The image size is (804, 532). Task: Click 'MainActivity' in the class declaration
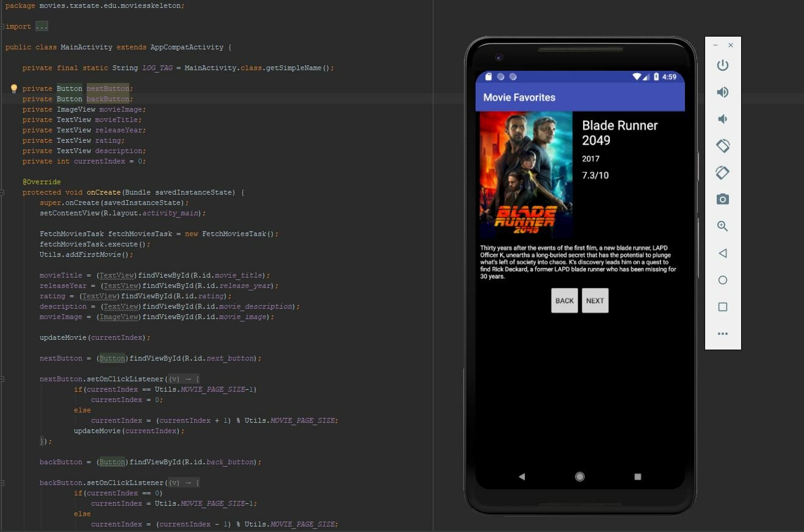[87, 47]
